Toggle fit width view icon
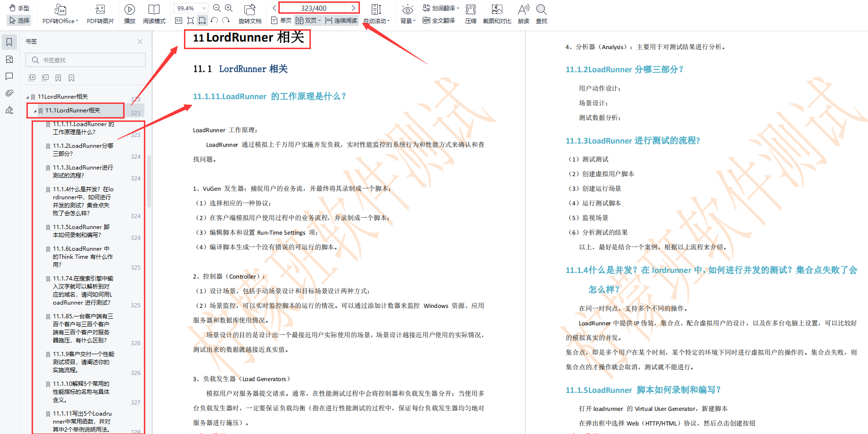Screen dimensions: 868x434 [202, 20]
